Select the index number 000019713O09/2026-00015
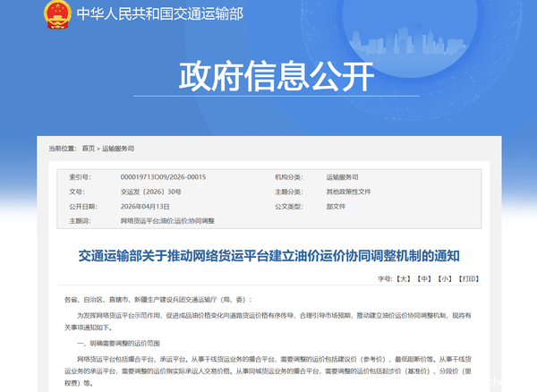 coord(163,177)
